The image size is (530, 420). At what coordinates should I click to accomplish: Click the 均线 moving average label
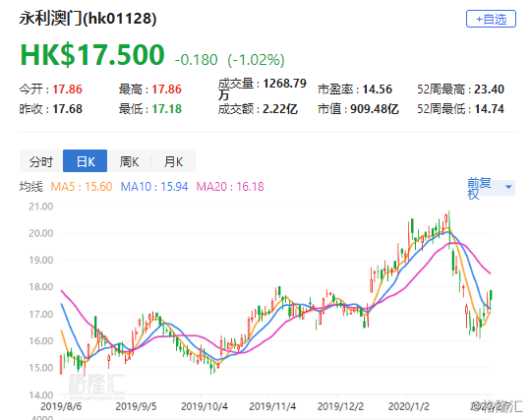point(31,187)
